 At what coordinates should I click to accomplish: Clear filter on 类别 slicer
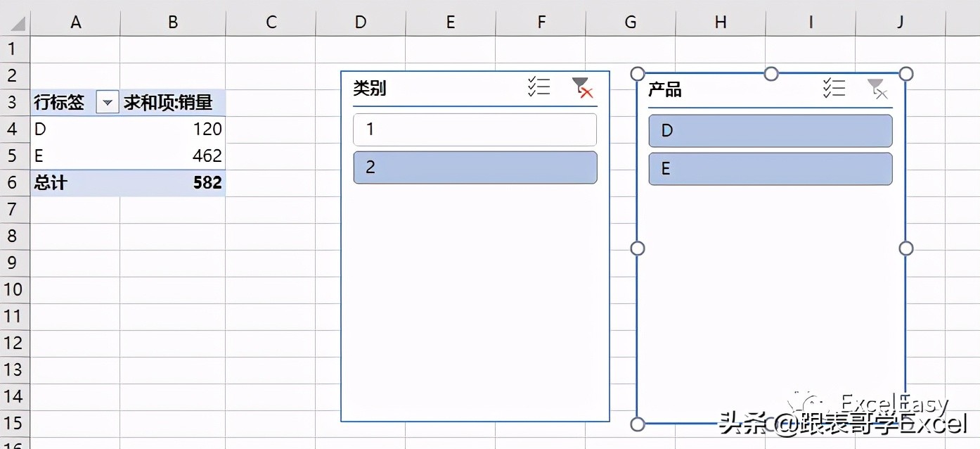pyautogui.click(x=582, y=88)
